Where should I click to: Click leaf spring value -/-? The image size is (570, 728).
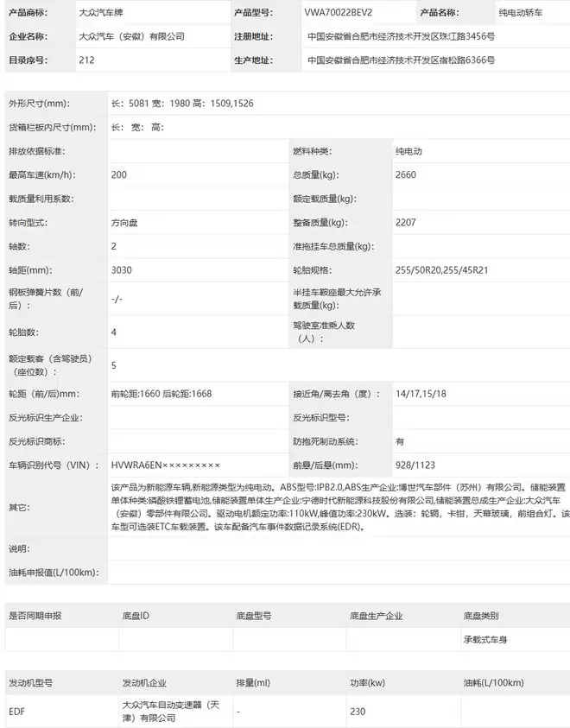click(x=117, y=299)
